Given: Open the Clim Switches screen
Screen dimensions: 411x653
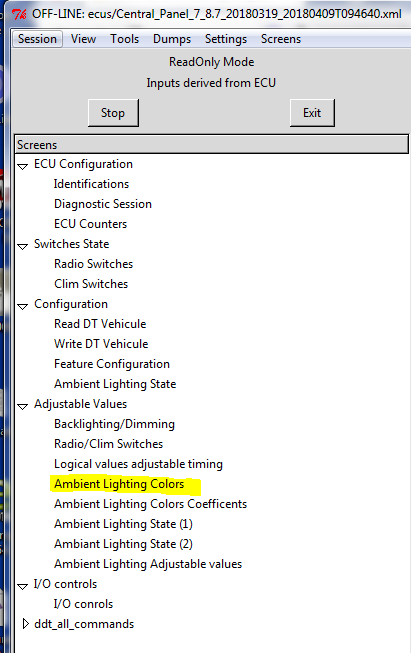Looking at the screenshot, I should [91, 284].
